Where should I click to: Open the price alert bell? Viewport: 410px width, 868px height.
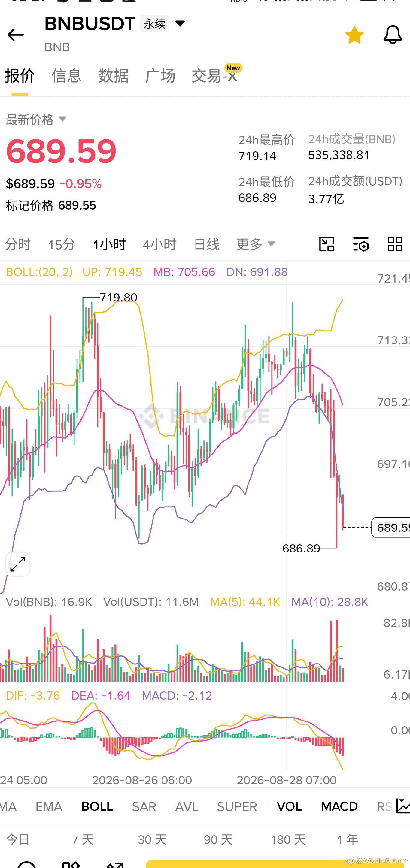[393, 34]
